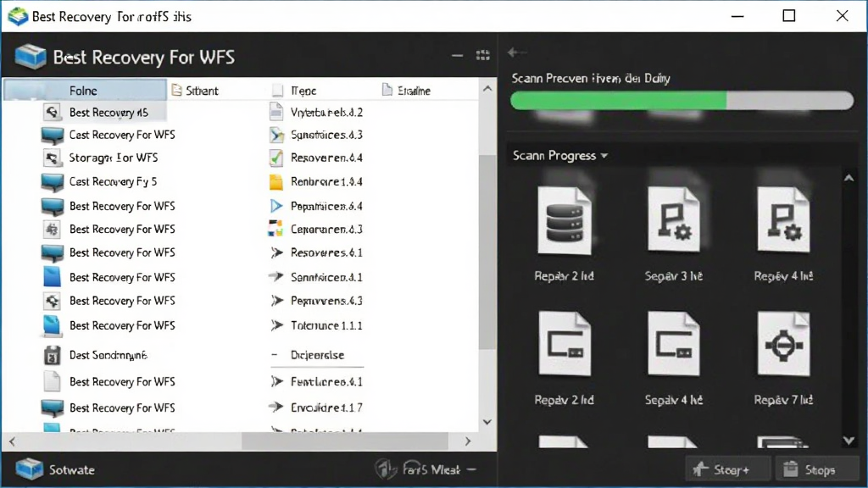The width and height of the screenshot is (868, 488).
Task: Click the Dest Sendrnyné clipboard icon
Action: [x=52, y=355]
